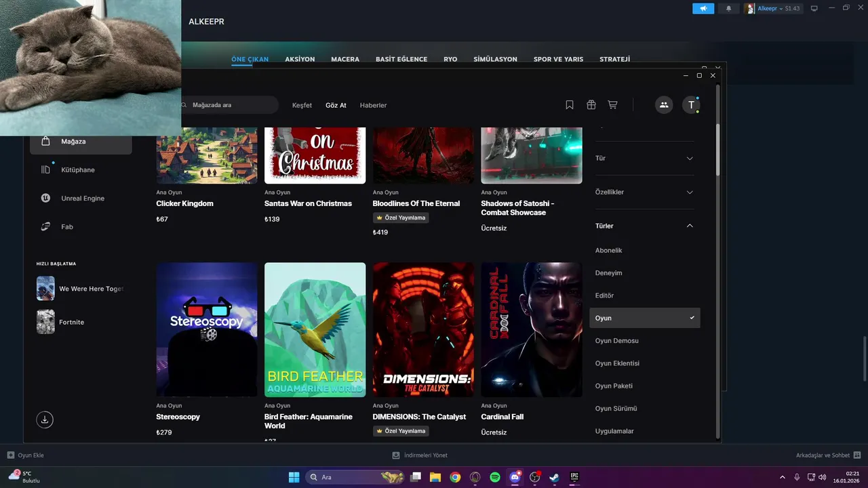Open the friends icon in Epic header

pos(664,105)
